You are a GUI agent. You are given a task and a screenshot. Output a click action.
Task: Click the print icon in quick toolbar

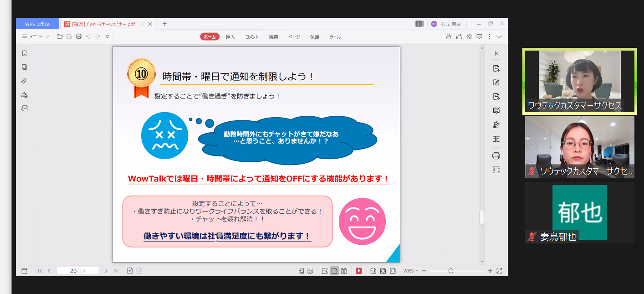(79, 36)
